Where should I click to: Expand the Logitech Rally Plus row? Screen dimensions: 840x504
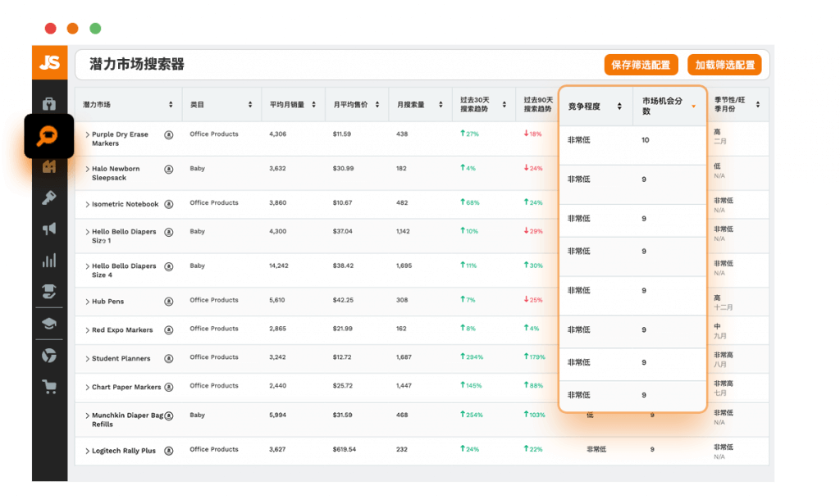(87, 451)
